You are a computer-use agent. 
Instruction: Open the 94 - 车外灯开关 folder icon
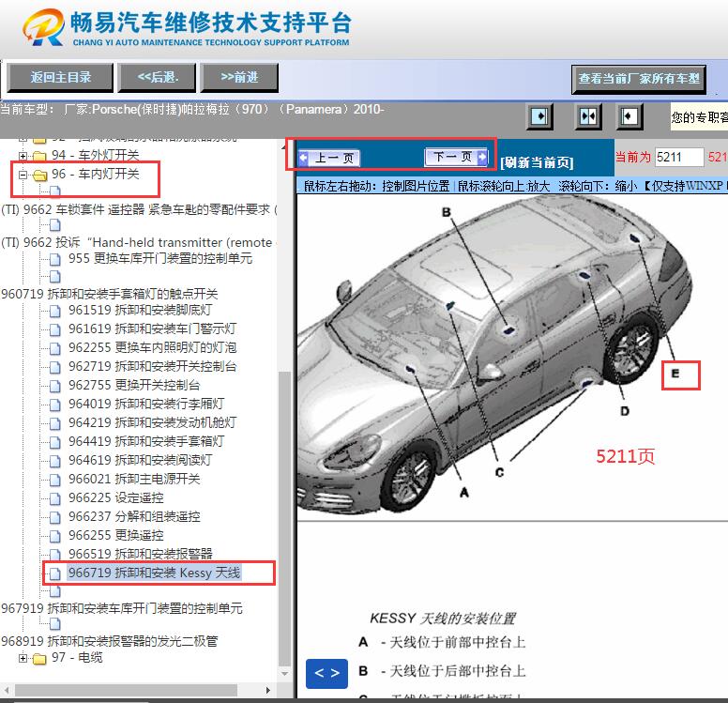tap(39, 156)
